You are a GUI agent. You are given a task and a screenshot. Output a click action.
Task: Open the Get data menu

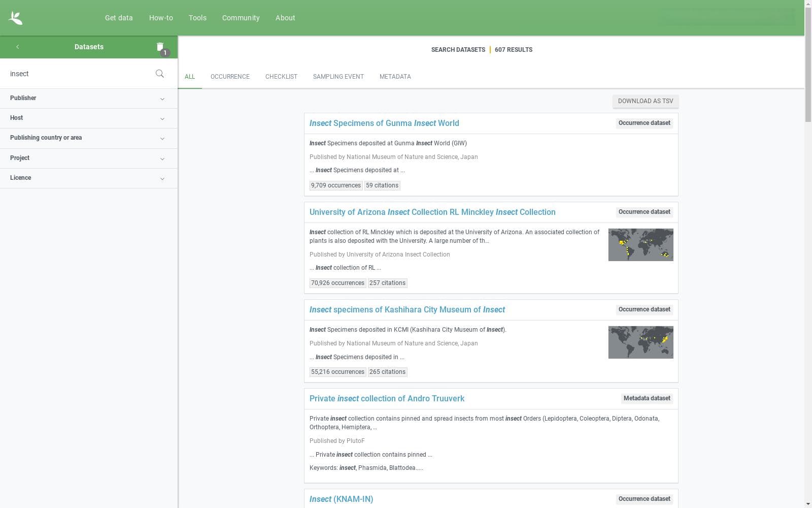119,18
